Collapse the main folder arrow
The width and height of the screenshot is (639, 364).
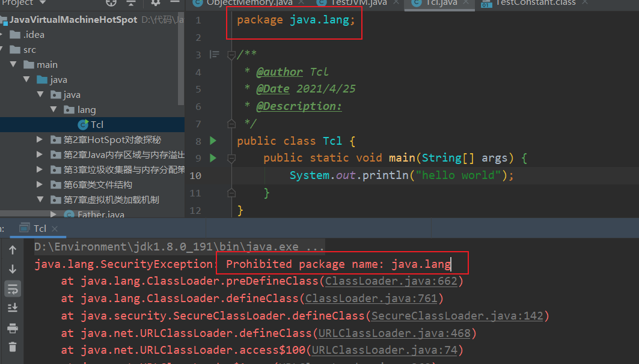point(13,64)
